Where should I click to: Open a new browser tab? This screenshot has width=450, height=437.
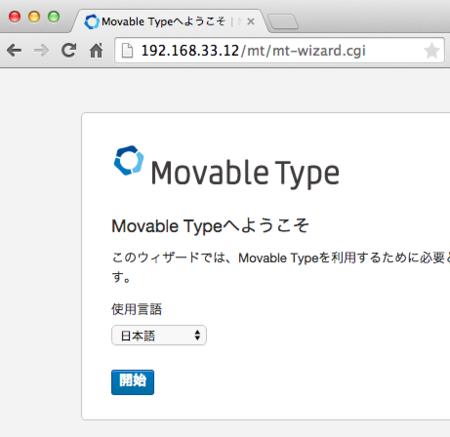283,22
